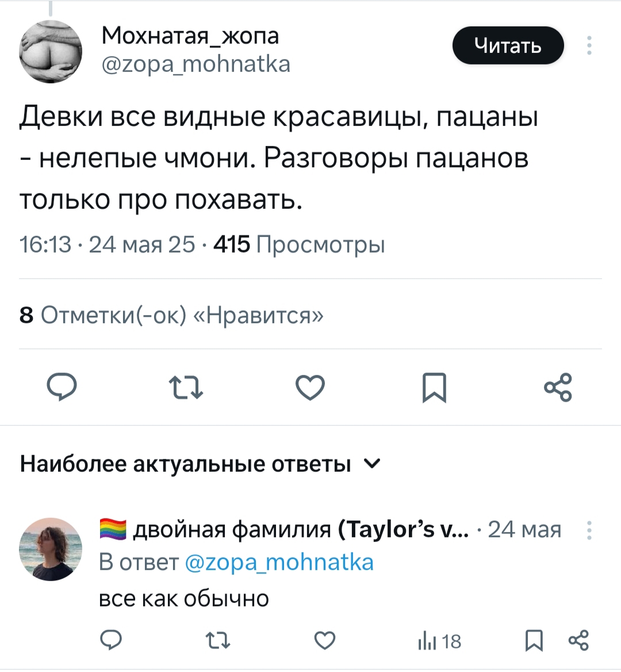This screenshot has width=621, height=672.
Task: Like the main tweet
Action: (x=310, y=387)
